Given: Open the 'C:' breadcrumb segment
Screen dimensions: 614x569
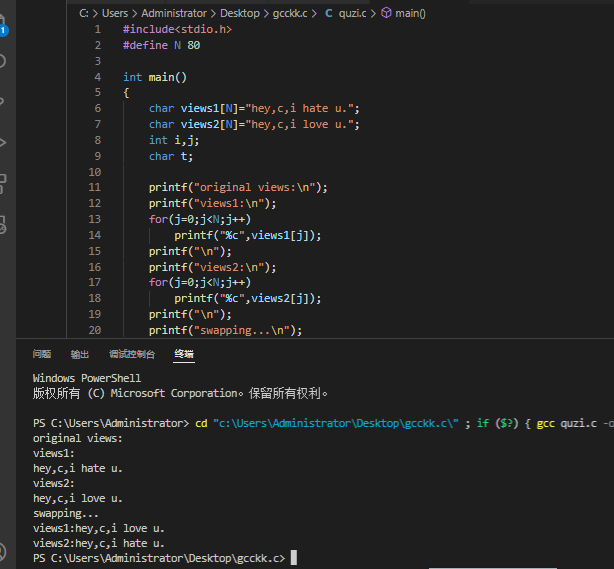Looking at the screenshot, I should (83, 13).
